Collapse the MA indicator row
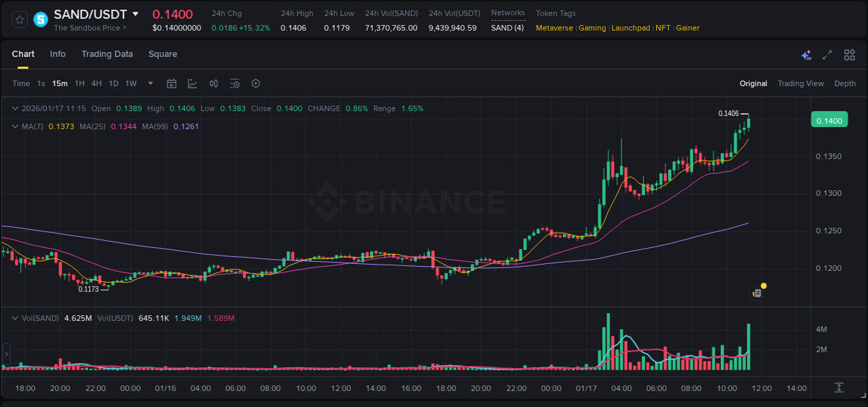 coord(14,126)
